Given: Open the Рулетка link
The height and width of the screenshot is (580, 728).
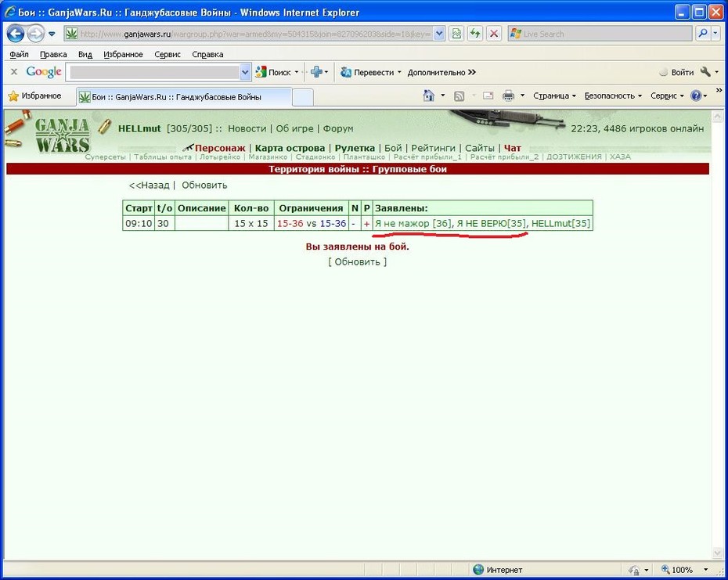Looking at the screenshot, I should pyautogui.click(x=355, y=148).
